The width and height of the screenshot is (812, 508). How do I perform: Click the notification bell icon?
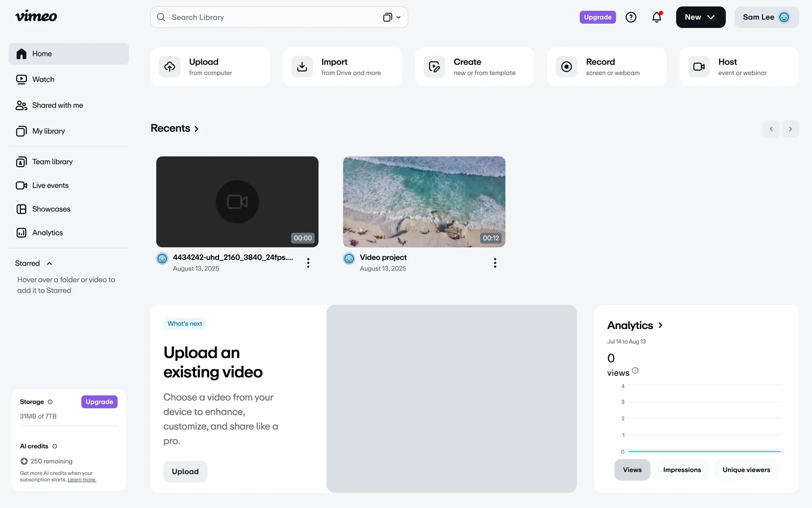click(656, 17)
